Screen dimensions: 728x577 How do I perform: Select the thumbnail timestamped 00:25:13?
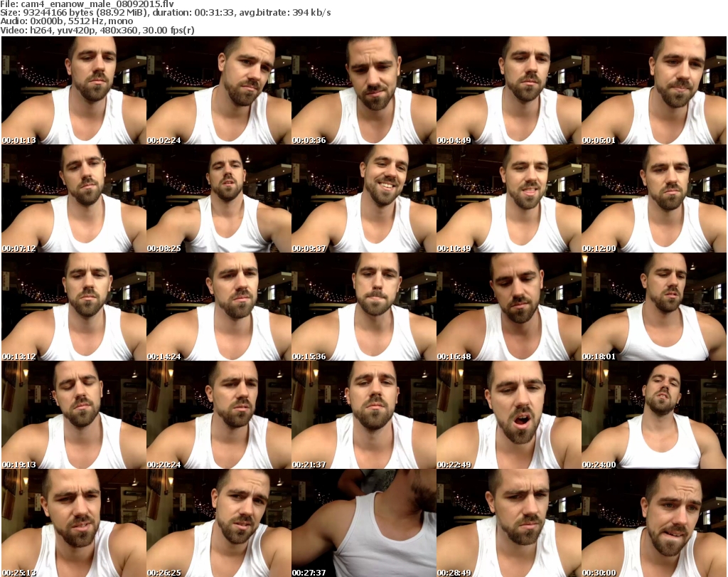[x=74, y=523]
